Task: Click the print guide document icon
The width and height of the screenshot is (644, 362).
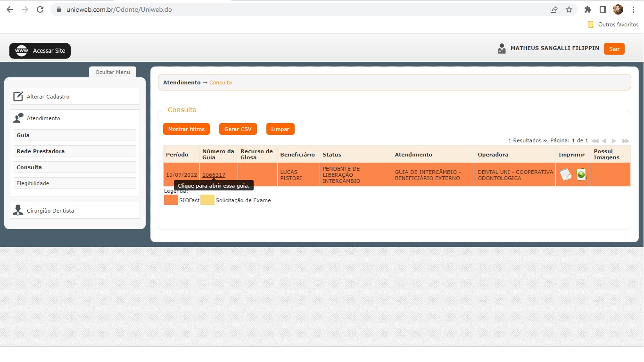Action: click(x=565, y=175)
